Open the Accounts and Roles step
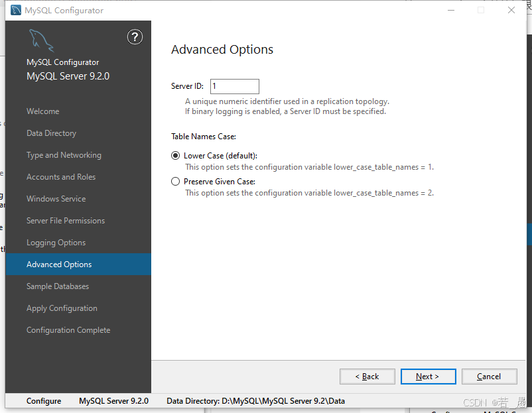The height and width of the screenshot is (413, 532). tap(61, 177)
